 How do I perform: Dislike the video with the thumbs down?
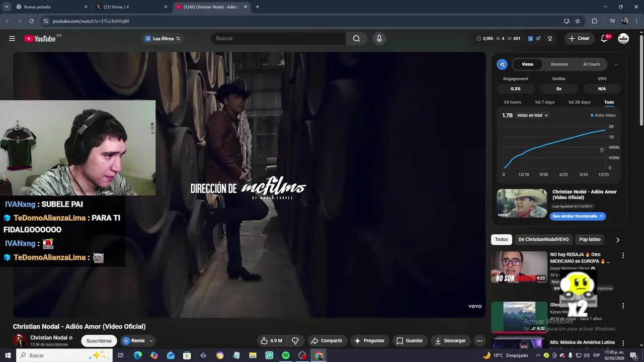295,341
